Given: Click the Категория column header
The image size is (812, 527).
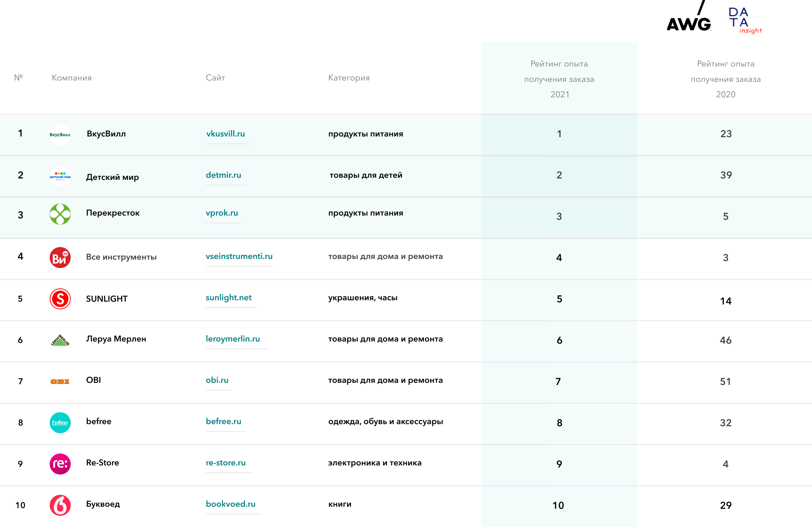Looking at the screenshot, I should click(349, 78).
